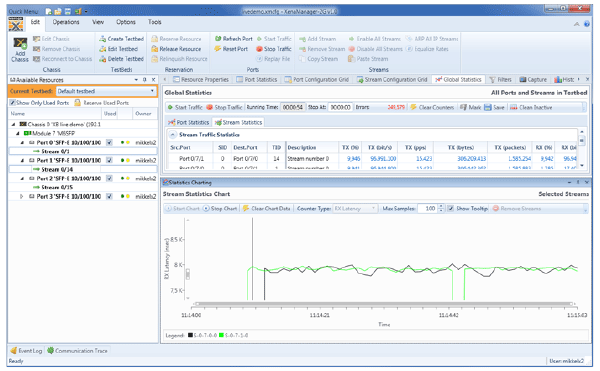
Task: Switch to Port Statistics sub-tab
Action: point(189,122)
